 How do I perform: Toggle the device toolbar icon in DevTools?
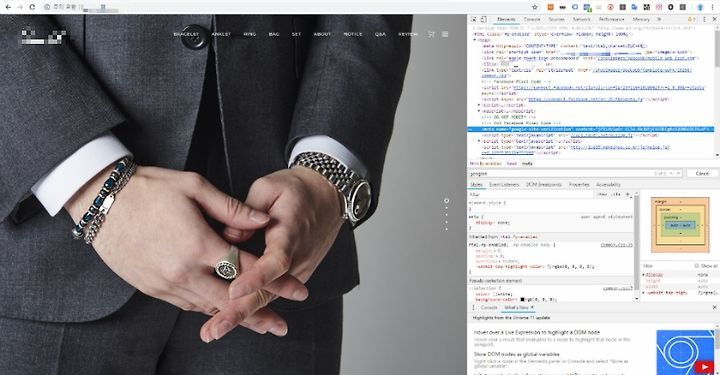coord(484,19)
